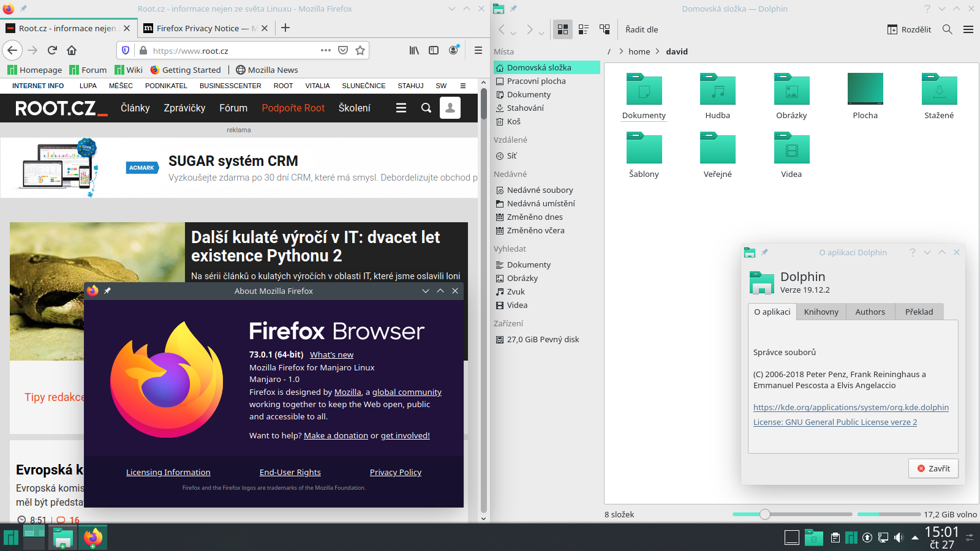Viewport: 980px width, 551px height.
Task: Split Dolphin view with Rozdělit
Action: click(909, 29)
